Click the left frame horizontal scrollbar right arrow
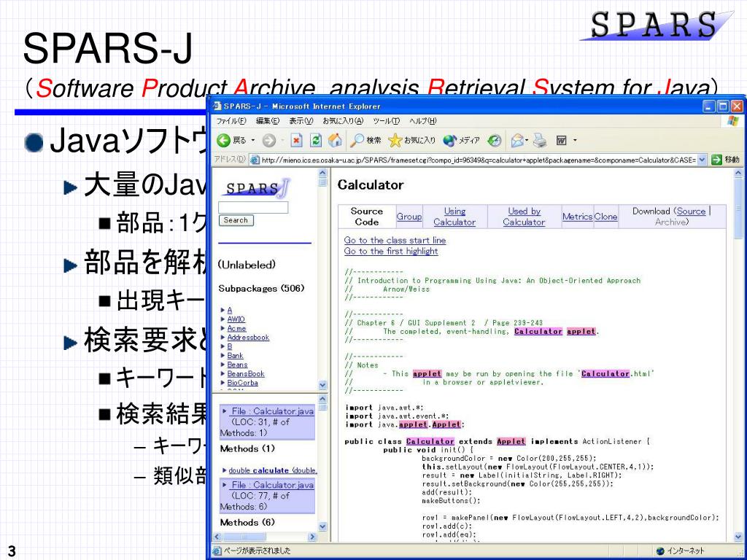Viewport: 747px width, 560px height. [312, 537]
